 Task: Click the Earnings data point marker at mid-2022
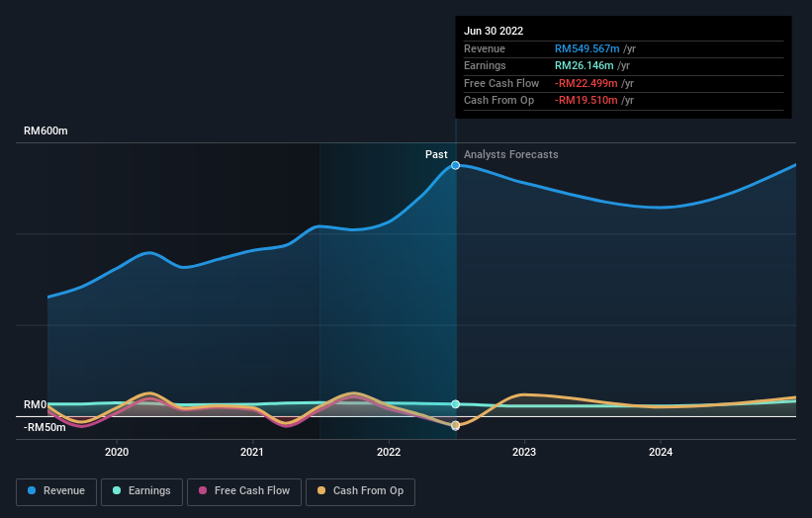(455, 404)
